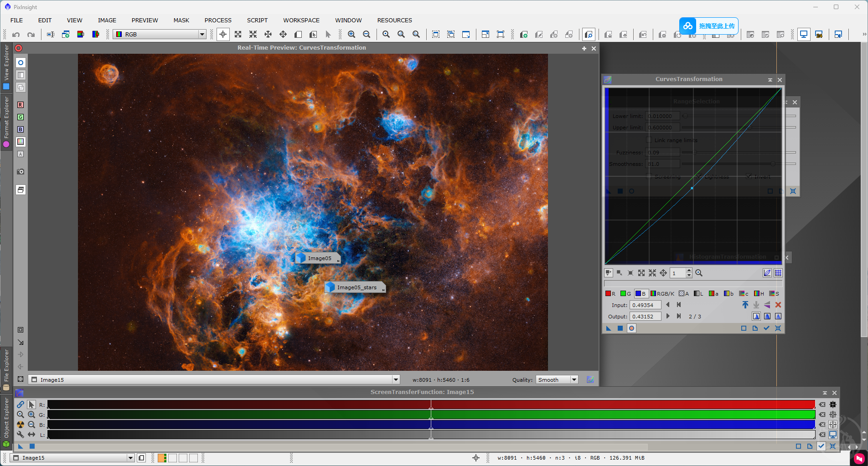
Task: Open the SCRIPT menu
Action: coord(257,20)
